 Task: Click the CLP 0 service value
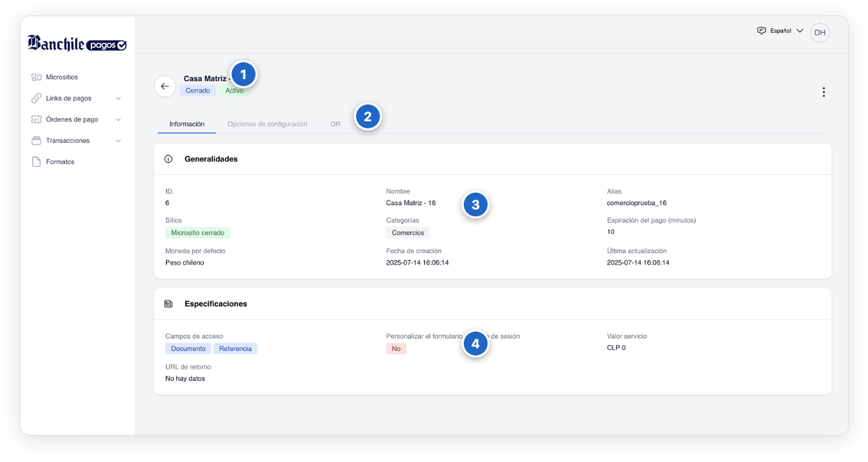[616, 348]
